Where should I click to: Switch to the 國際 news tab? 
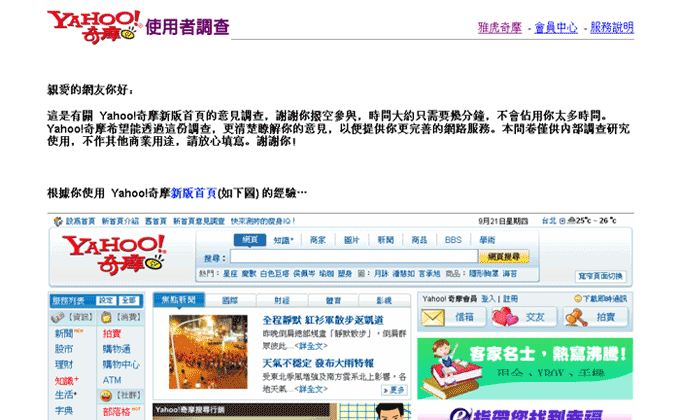tap(230, 300)
